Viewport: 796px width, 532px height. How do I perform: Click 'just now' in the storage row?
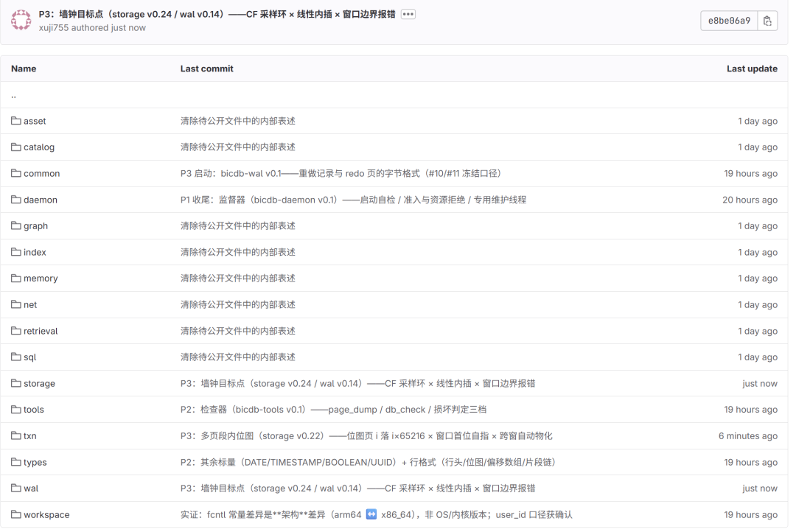(x=759, y=384)
